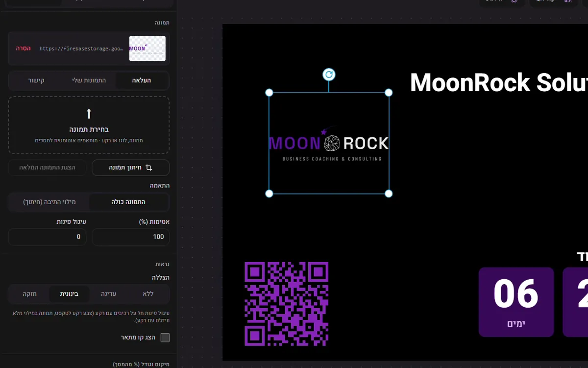Click the חיתוך תמונה crop button

tap(131, 168)
